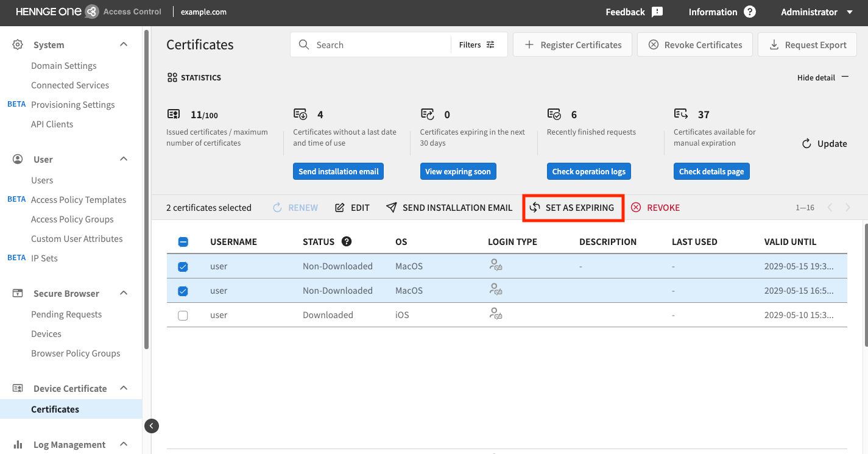Viewport: 868px width, 454px height.
Task: Click the certificates without last use icon
Action: [300, 114]
